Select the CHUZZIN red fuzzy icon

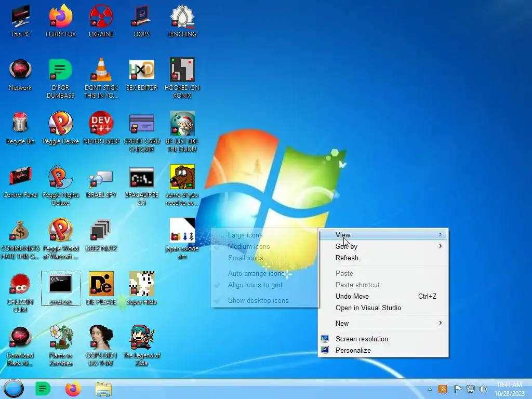(x=20, y=292)
